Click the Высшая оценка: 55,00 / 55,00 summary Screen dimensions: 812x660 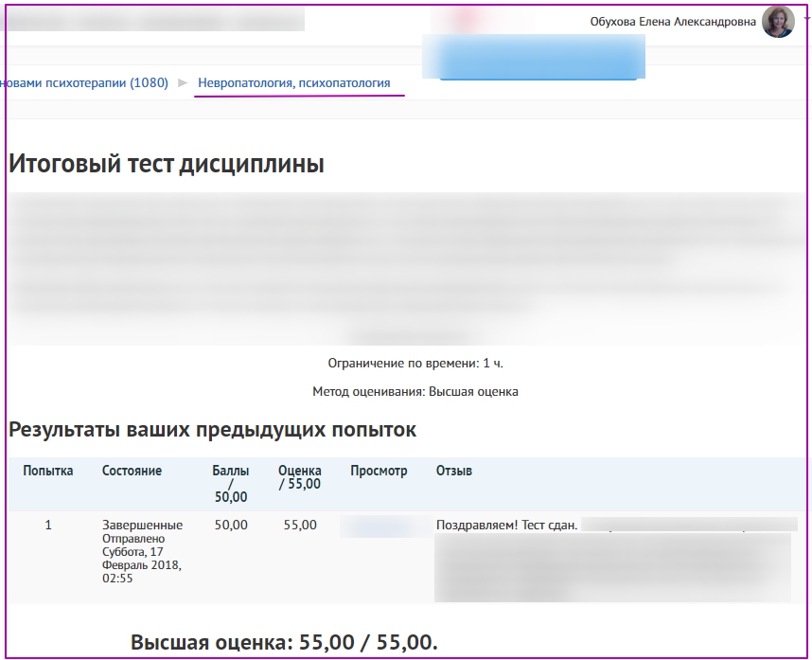[x=284, y=642]
